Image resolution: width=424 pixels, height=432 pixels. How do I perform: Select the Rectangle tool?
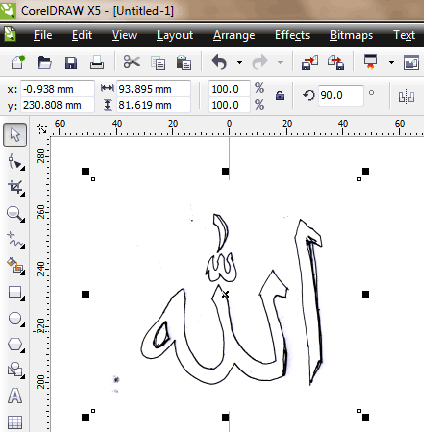pos(16,293)
